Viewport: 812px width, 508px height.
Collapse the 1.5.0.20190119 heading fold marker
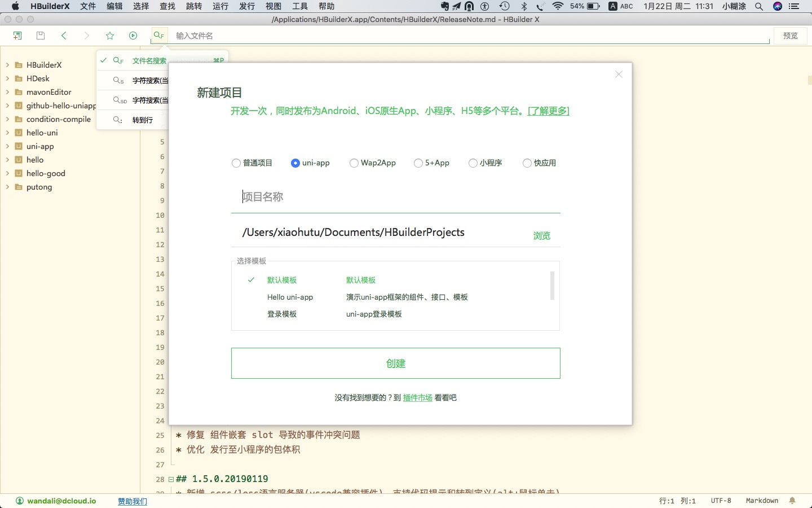point(171,479)
